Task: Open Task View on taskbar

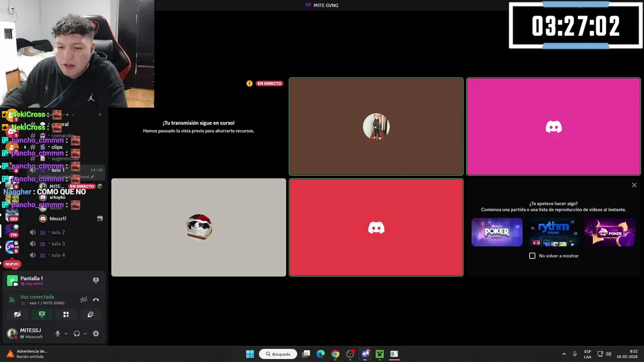Action: point(306,354)
